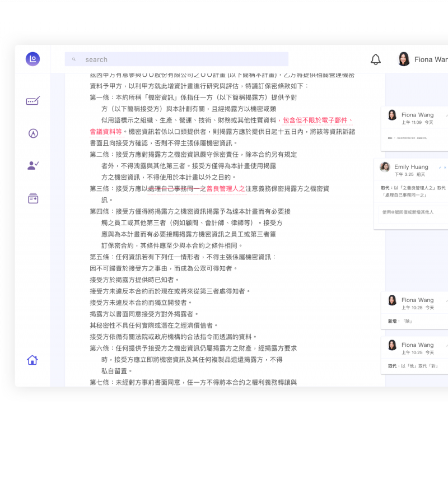Viewport: 448px width, 478px height.
Task: Click the magnifier icon in search bar
Action: pos(74,59)
